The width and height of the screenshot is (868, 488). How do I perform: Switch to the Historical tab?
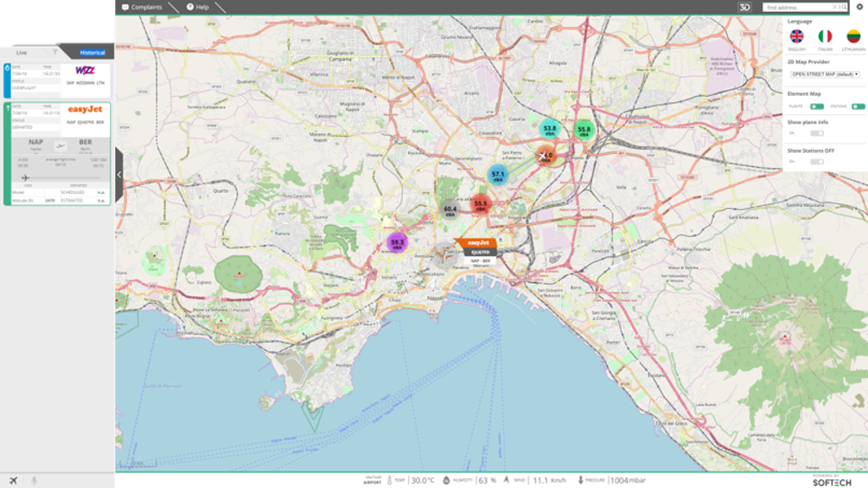click(92, 53)
